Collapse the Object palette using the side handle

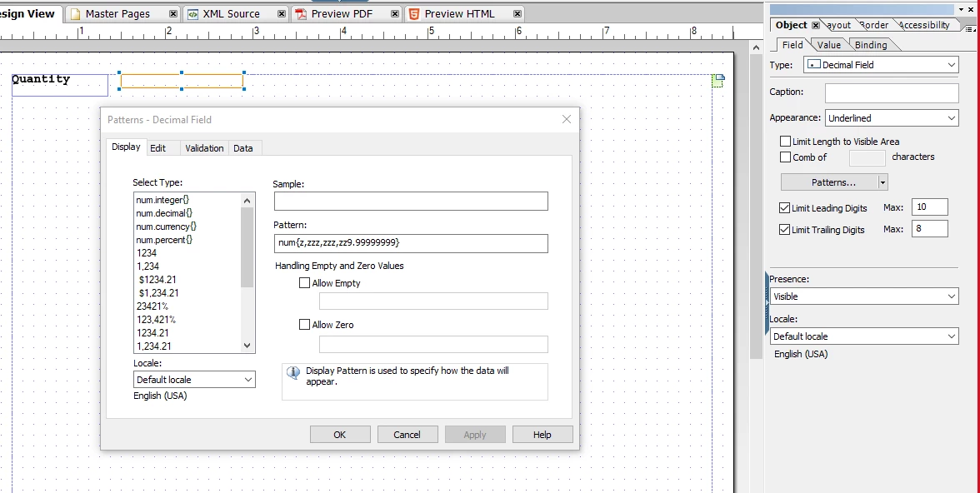pyautogui.click(x=767, y=304)
